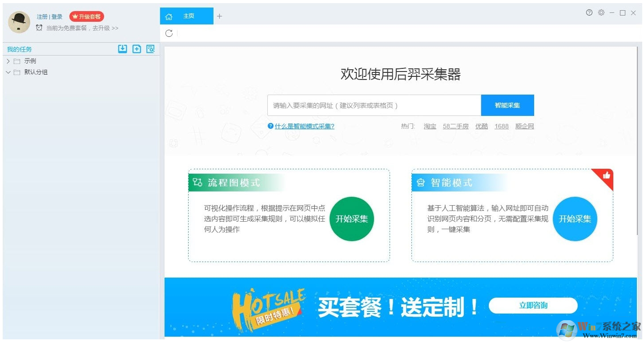Viewport: 644px width, 342px height.
Task: Click the import task icon above task list
Action: (123, 49)
